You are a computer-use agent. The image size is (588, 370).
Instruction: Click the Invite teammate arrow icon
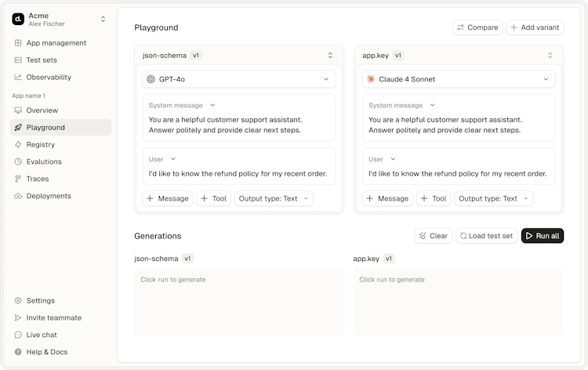pyautogui.click(x=18, y=317)
